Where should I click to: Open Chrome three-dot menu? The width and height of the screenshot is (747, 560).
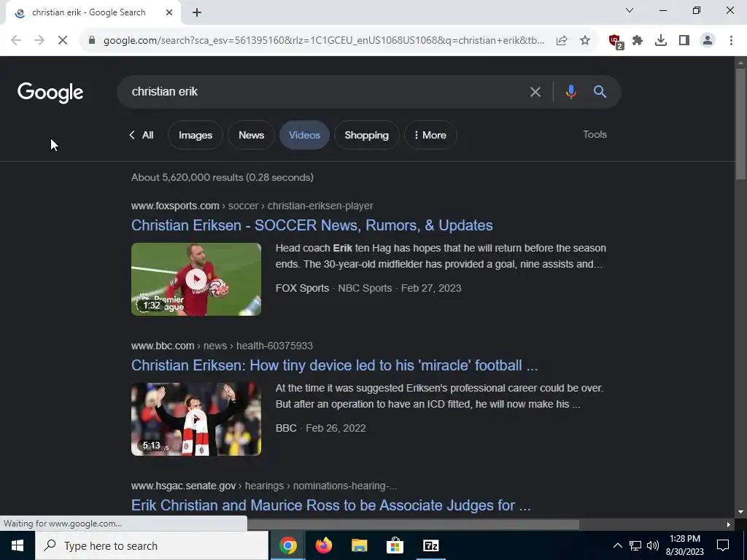[x=731, y=41]
